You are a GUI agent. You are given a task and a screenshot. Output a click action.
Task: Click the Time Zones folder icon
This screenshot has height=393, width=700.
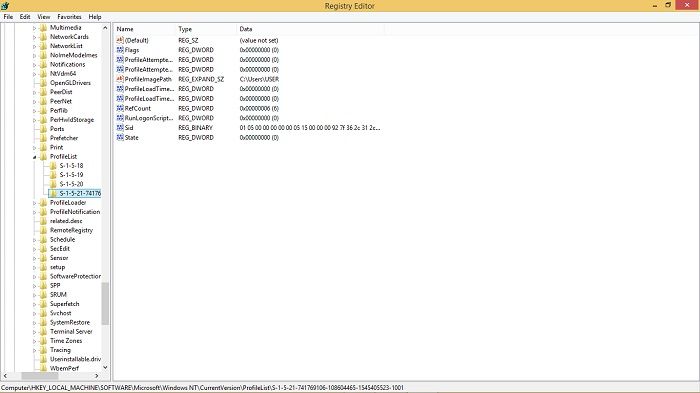pyautogui.click(x=43, y=341)
